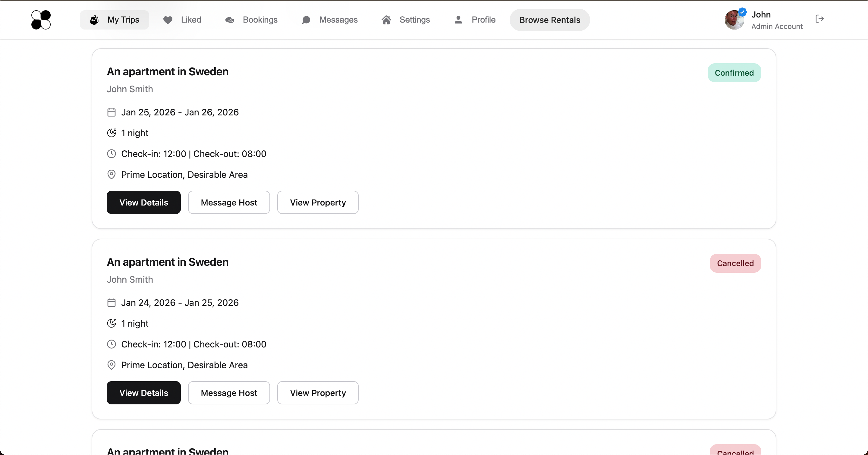Image resolution: width=868 pixels, height=455 pixels.
Task: View Property of the Confirmed booking
Action: pos(318,202)
